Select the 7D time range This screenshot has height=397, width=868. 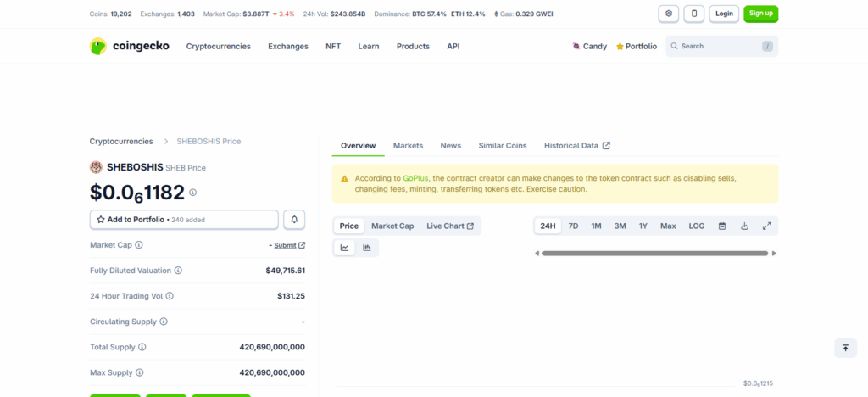573,226
